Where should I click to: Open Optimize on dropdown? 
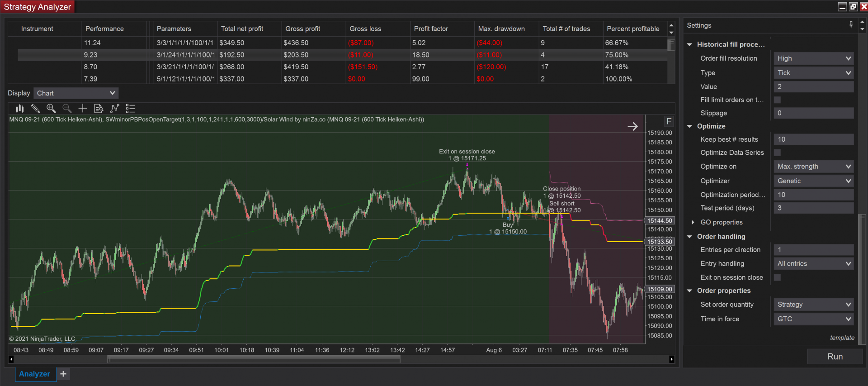point(814,167)
